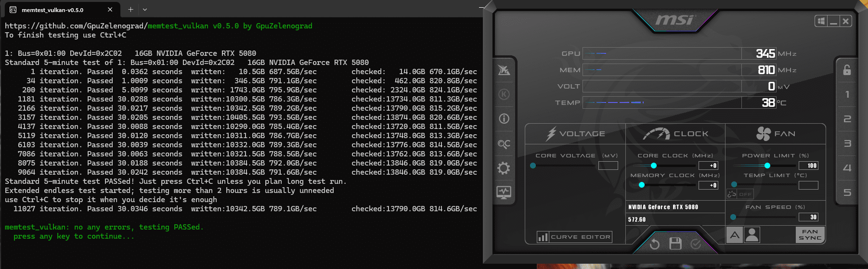Screen dimensions: 868x269
Task: Click the 11027 iteration result row
Action: (245, 209)
